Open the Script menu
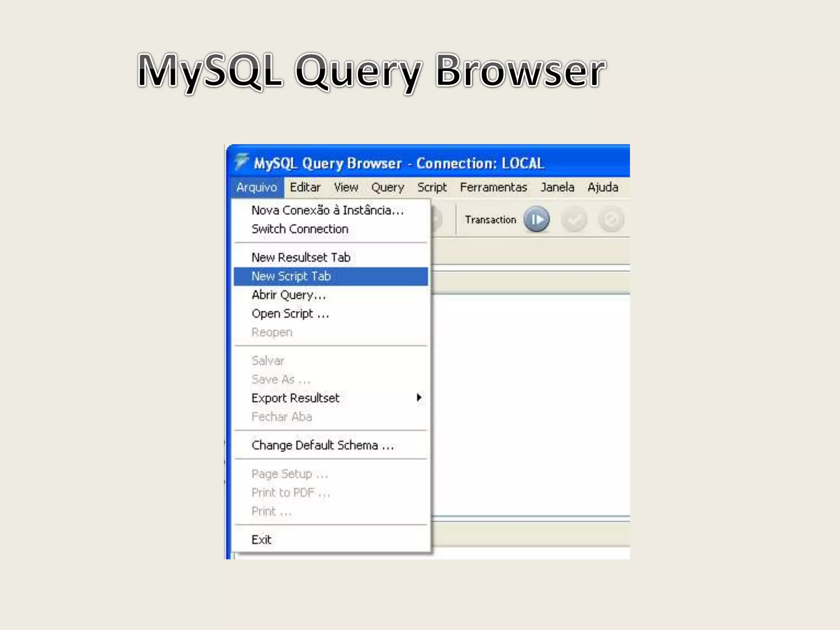 [432, 187]
